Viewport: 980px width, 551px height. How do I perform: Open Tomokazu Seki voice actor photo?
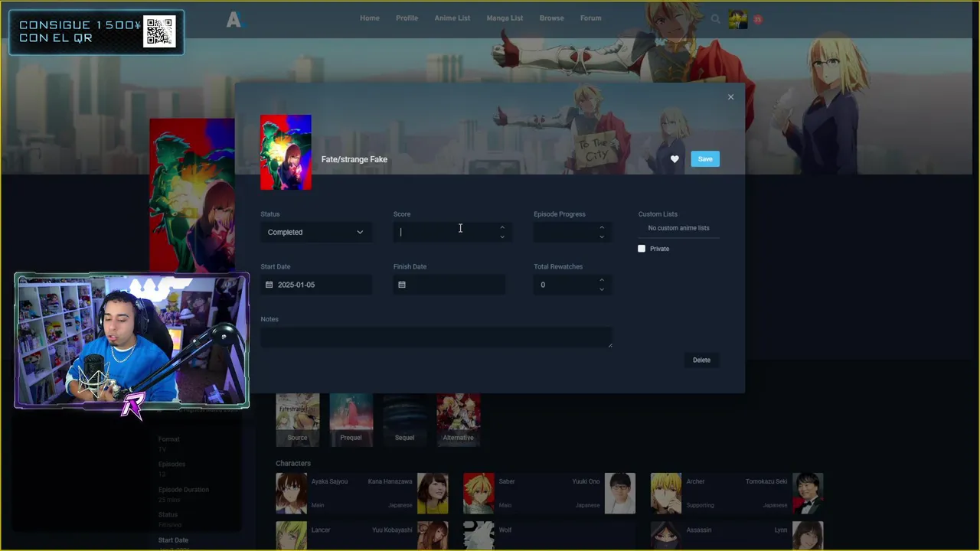click(x=808, y=493)
